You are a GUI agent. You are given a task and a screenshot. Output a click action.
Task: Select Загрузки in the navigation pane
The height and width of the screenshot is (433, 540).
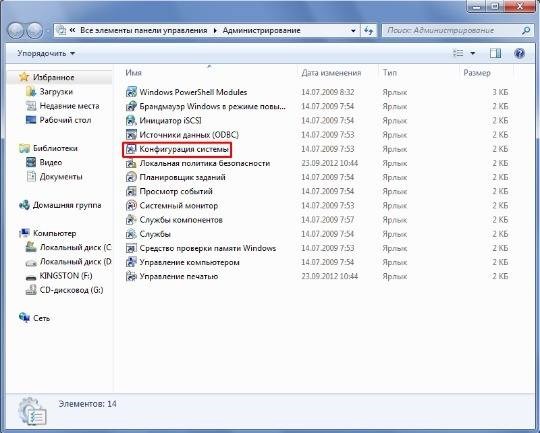tap(56, 92)
